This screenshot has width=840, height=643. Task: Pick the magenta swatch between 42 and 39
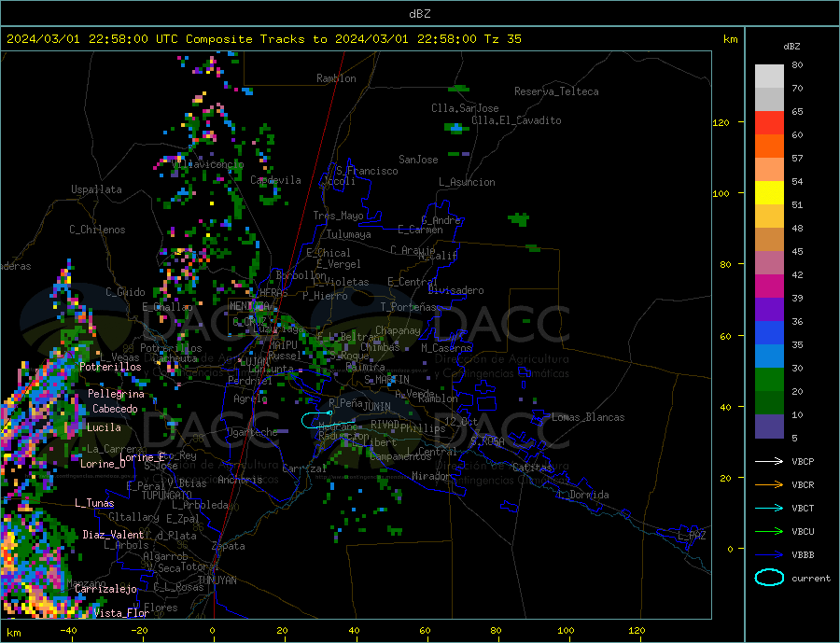pyautogui.click(x=769, y=287)
